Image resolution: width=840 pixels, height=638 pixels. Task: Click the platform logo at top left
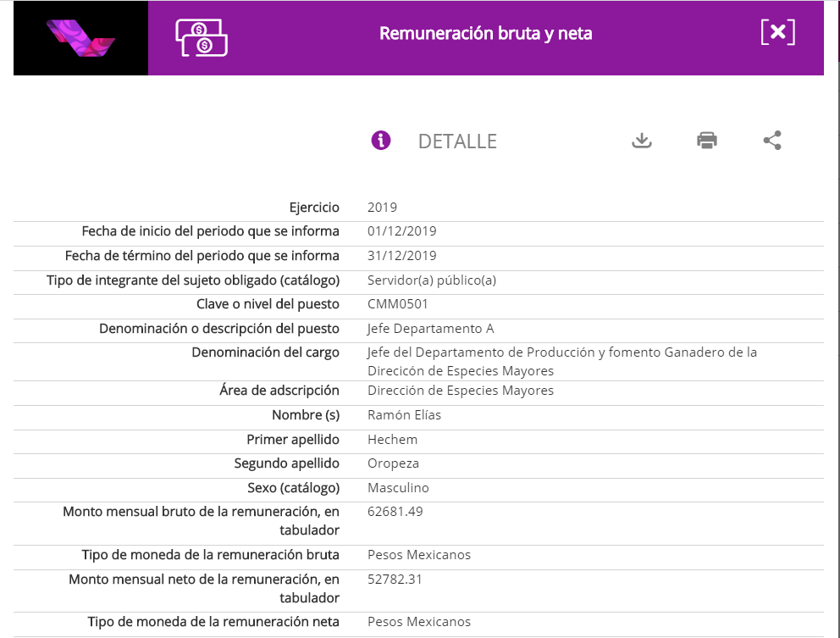[81, 38]
